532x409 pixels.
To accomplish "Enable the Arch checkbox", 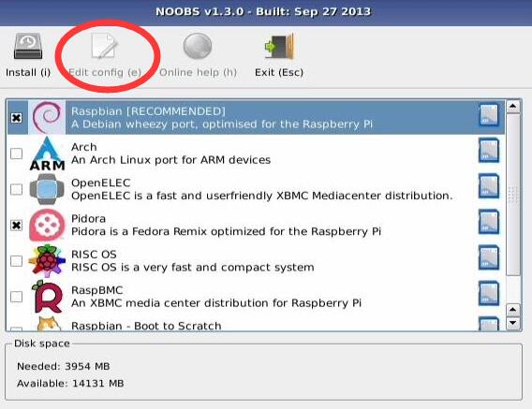I will 16,153.
